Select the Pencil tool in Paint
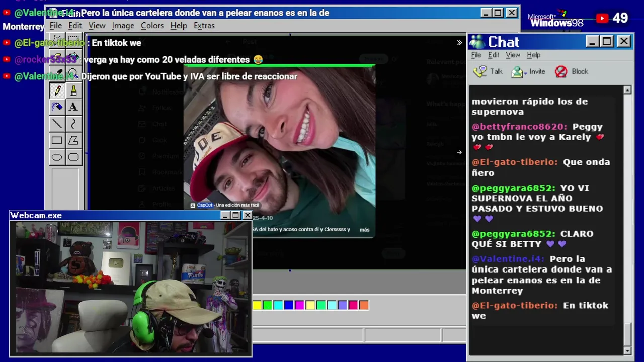644x362 pixels. [x=57, y=90]
